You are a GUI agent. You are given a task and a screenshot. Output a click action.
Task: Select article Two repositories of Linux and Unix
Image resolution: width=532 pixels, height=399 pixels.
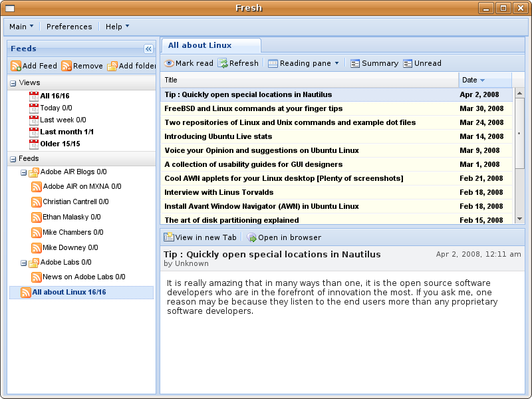[x=336, y=122]
